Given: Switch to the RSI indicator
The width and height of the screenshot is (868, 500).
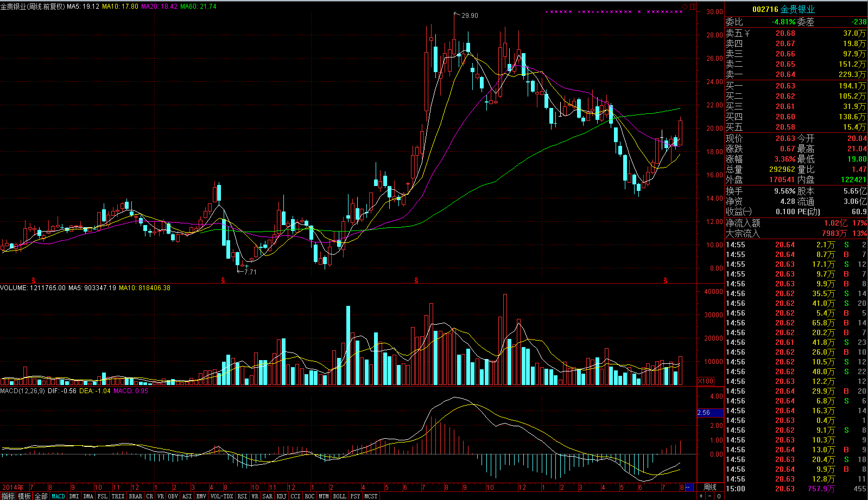Looking at the screenshot, I should [242, 496].
